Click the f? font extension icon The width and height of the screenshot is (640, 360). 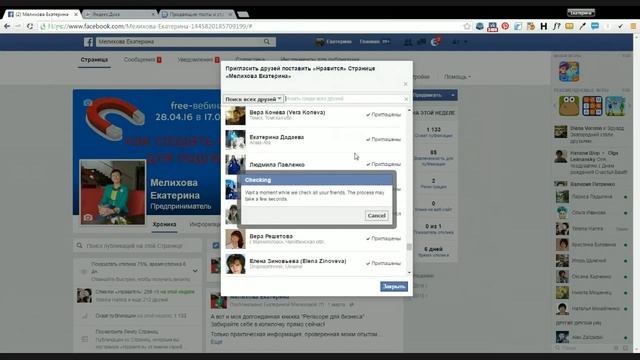point(556,26)
